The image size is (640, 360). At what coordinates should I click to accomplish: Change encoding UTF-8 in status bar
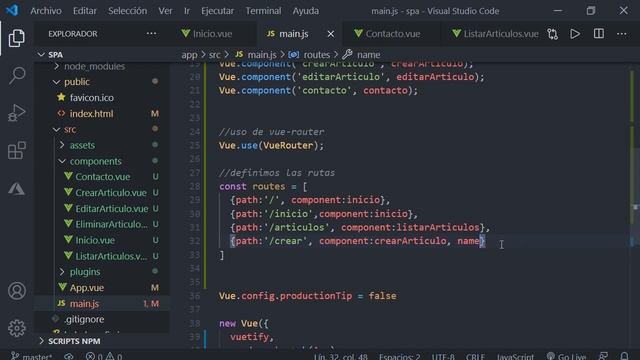click(x=443, y=356)
